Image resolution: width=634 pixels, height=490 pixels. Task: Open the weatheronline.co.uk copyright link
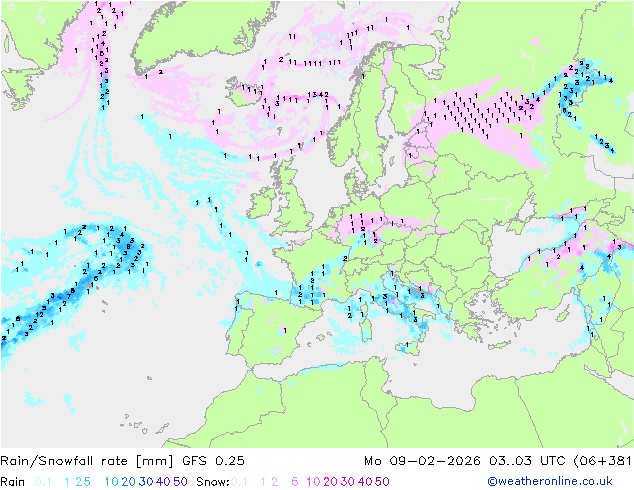tap(550, 481)
